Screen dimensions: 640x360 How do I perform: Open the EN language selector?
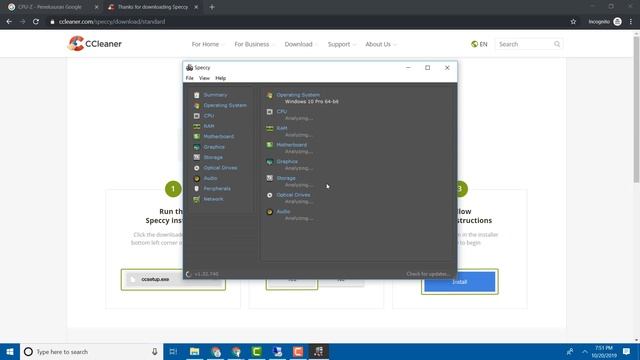pyautogui.click(x=479, y=44)
